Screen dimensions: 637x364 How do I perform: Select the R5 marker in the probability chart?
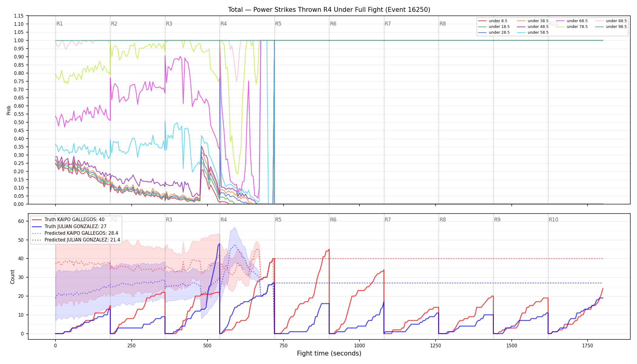pyautogui.click(x=278, y=24)
